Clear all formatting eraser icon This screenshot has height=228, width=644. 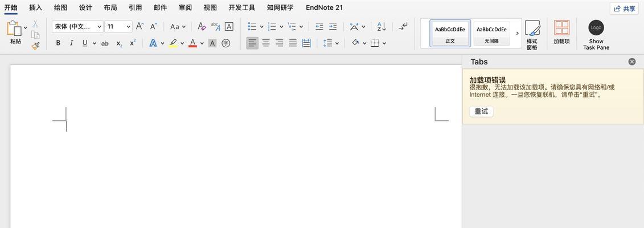pos(201,26)
